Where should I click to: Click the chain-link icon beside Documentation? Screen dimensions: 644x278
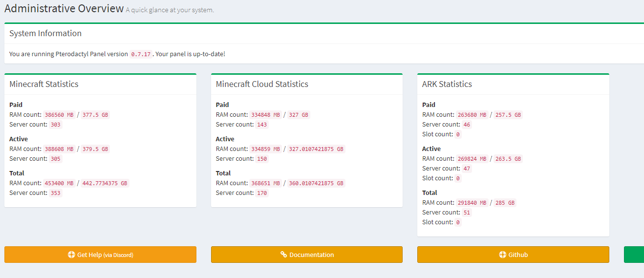pyautogui.click(x=283, y=255)
